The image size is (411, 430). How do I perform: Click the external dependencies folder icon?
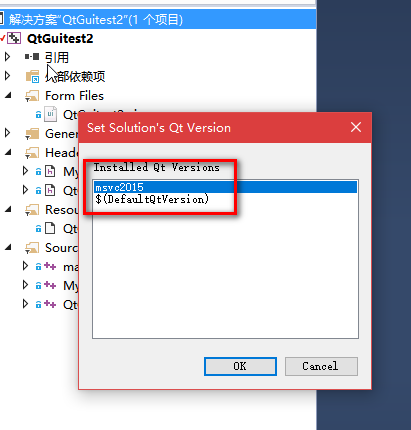pos(33,76)
